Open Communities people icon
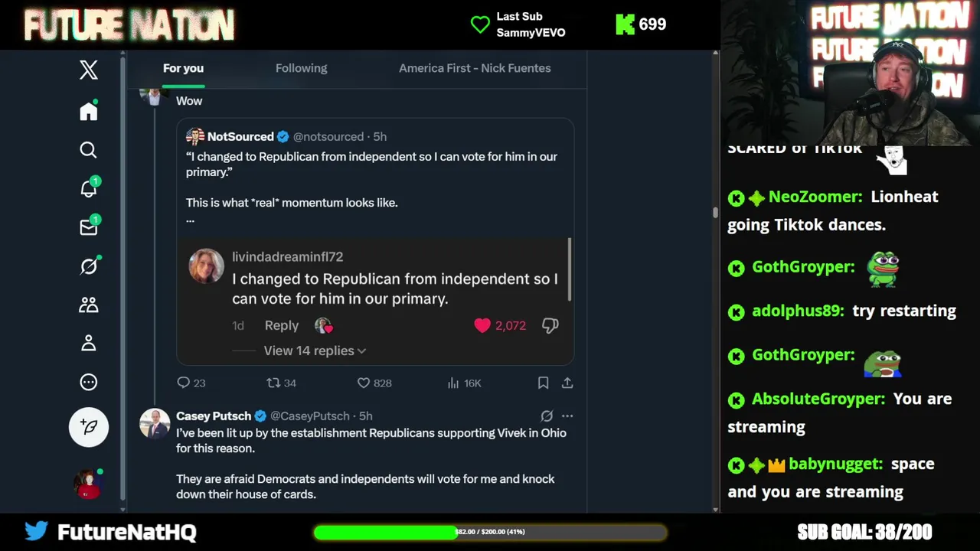The height and width of the screenshot is (551, 980). pos(89,305)
